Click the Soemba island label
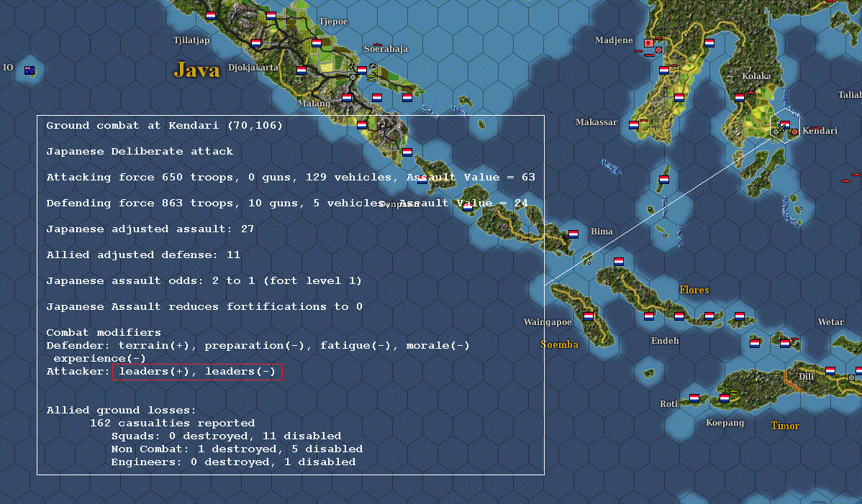The image size is (862, 504). click(559, 345)
